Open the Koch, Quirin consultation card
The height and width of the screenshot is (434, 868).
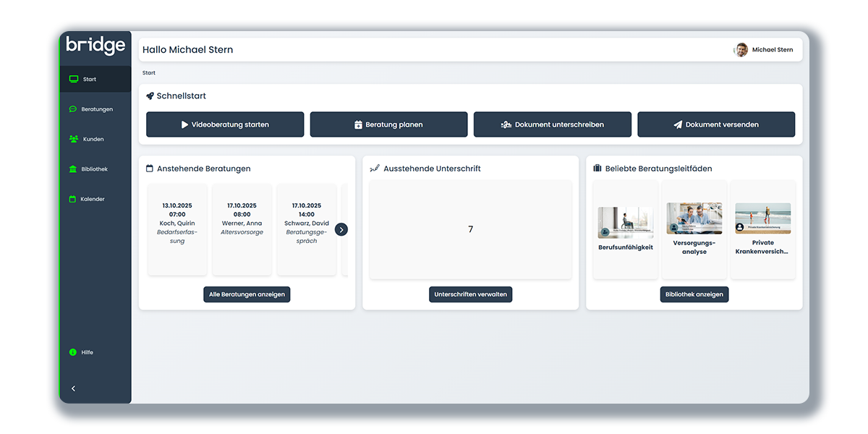pyautogui.click(x=177, y=229)
